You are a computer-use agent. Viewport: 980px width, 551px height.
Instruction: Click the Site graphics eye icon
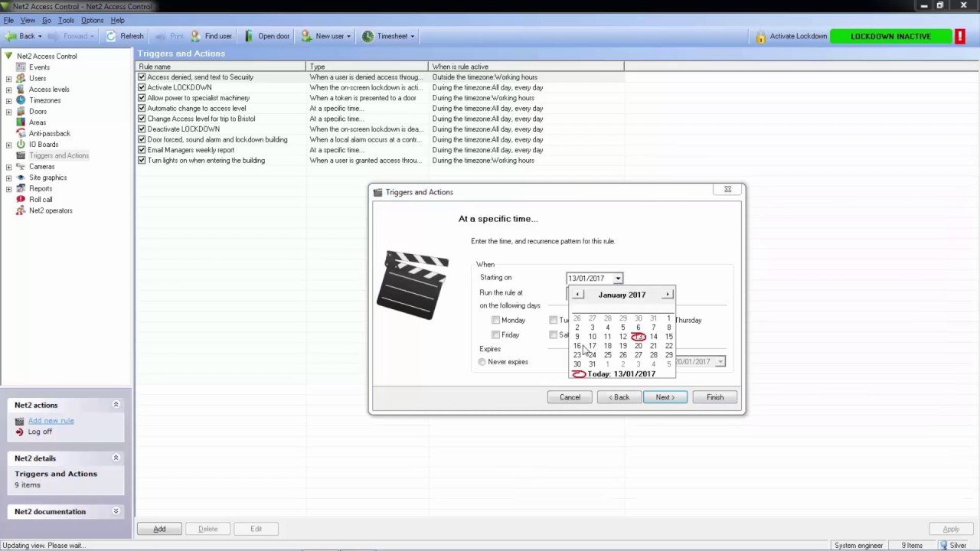pyautogui.click(x=21, y=178)
